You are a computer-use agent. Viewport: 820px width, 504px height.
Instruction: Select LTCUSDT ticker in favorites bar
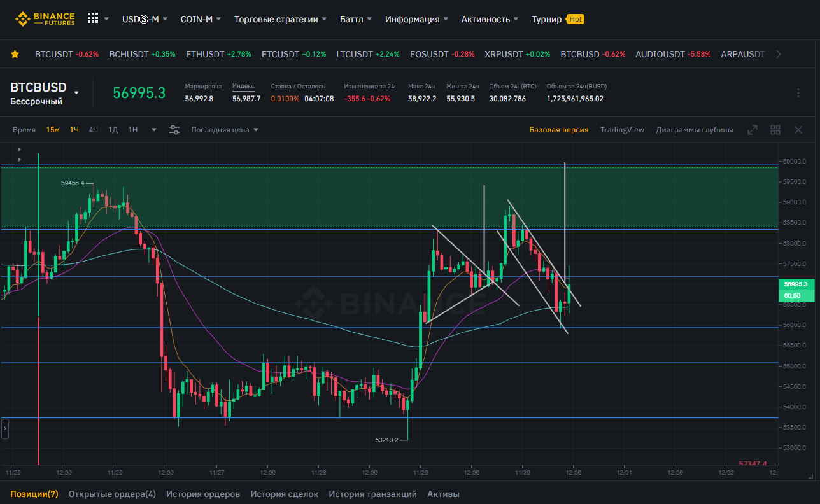click(x=368, y=54)
